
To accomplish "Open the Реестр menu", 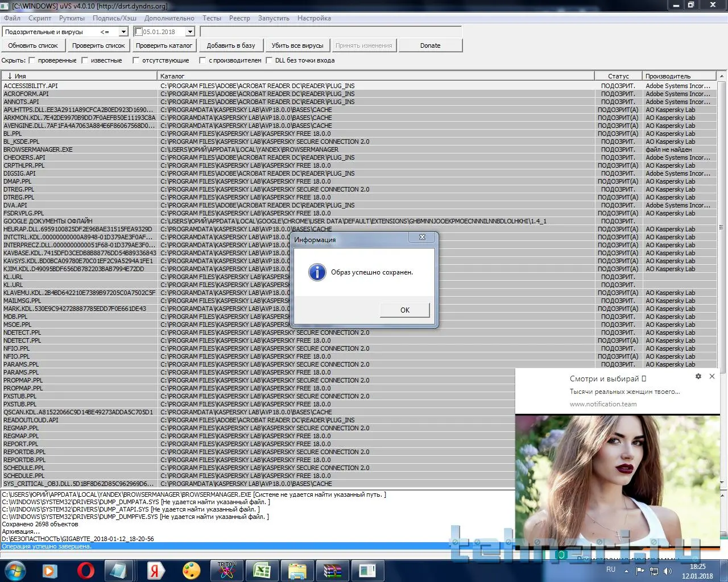I will [x=239, y=18].
